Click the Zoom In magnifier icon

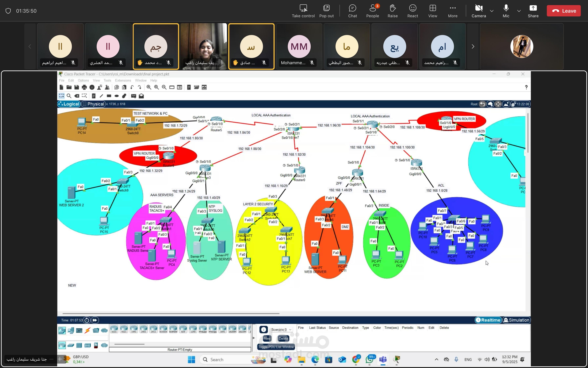[149, 87]
